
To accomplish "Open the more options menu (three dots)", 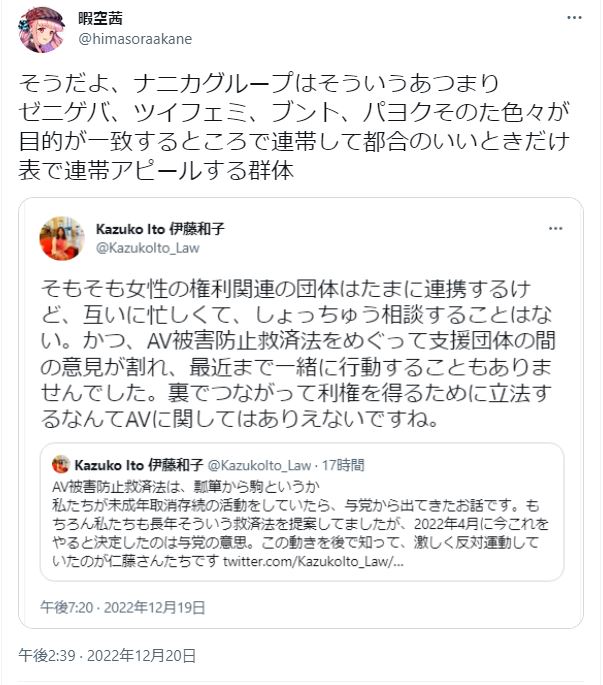I will [572, 19].
